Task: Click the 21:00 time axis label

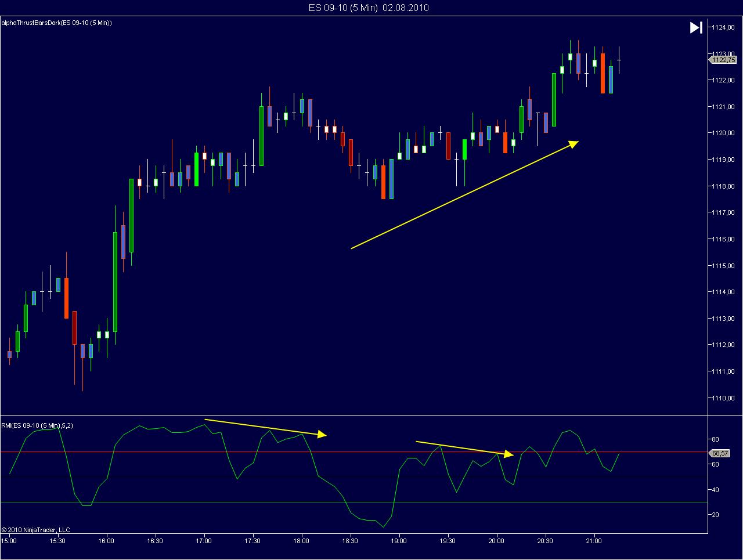Action: [593, 541]
